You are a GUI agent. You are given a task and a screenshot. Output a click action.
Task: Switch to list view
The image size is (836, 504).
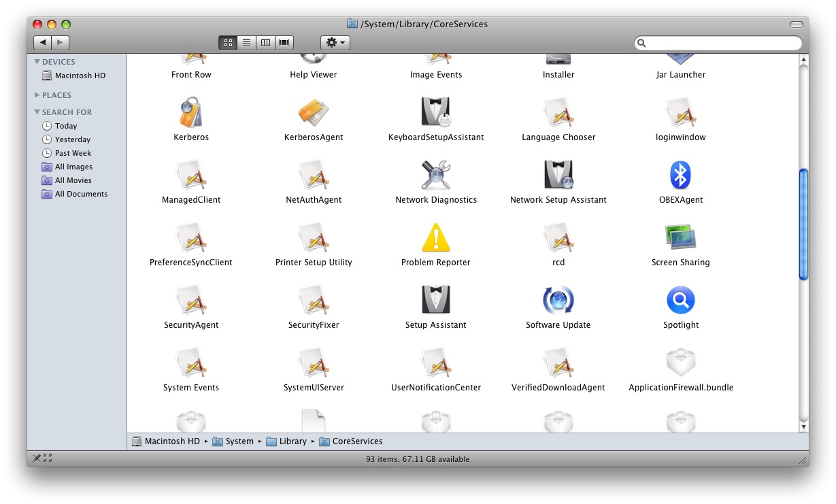click(x=247, y=43)
